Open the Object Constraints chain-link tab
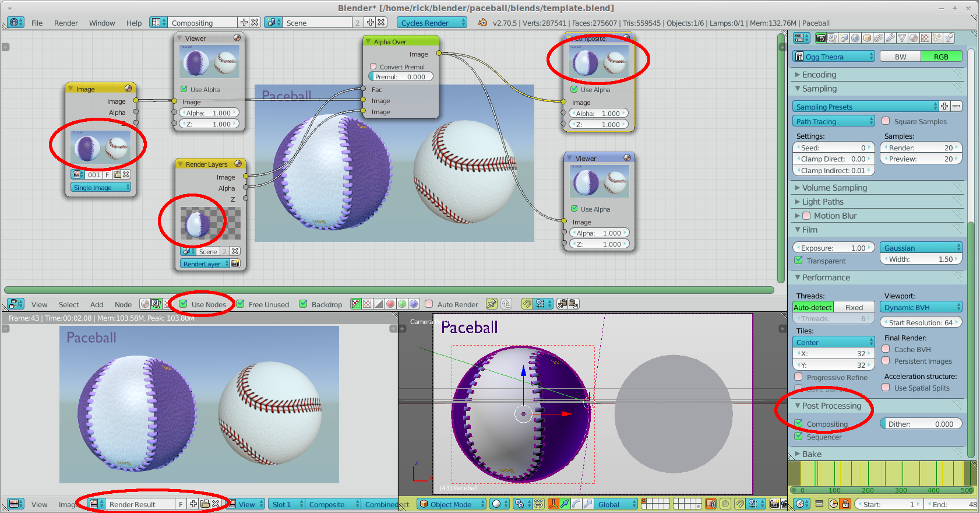 (879, 38)
